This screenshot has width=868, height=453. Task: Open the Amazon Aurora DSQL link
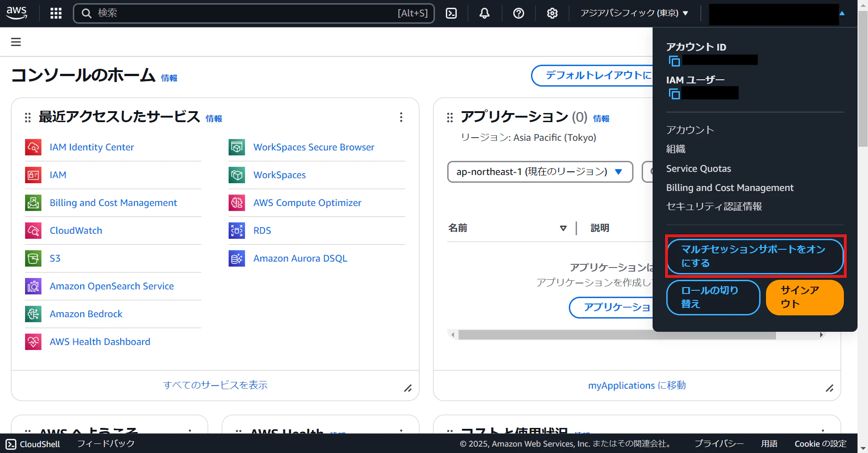tap(300, 258)
